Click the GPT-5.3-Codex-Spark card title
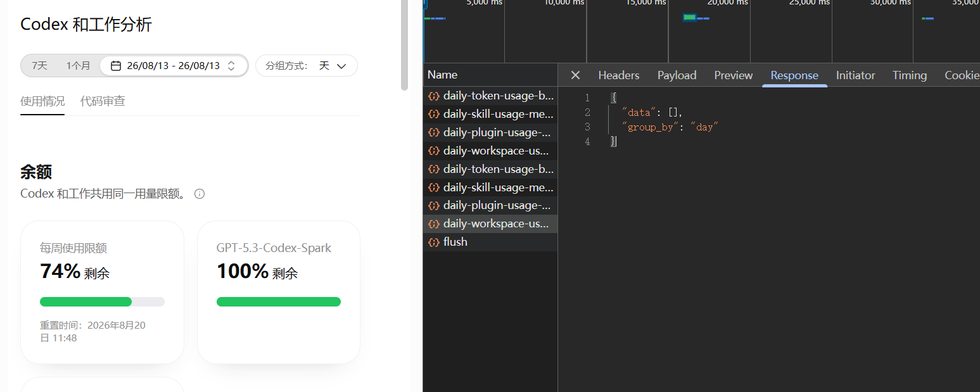Image resolution: width=980 pixels, height=392 pixels. pos(274,248)
